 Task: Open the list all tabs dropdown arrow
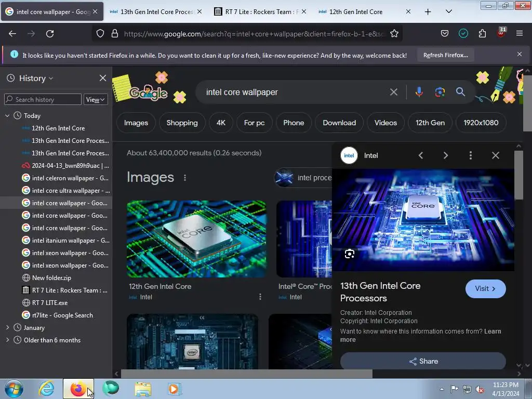point(448,11)
